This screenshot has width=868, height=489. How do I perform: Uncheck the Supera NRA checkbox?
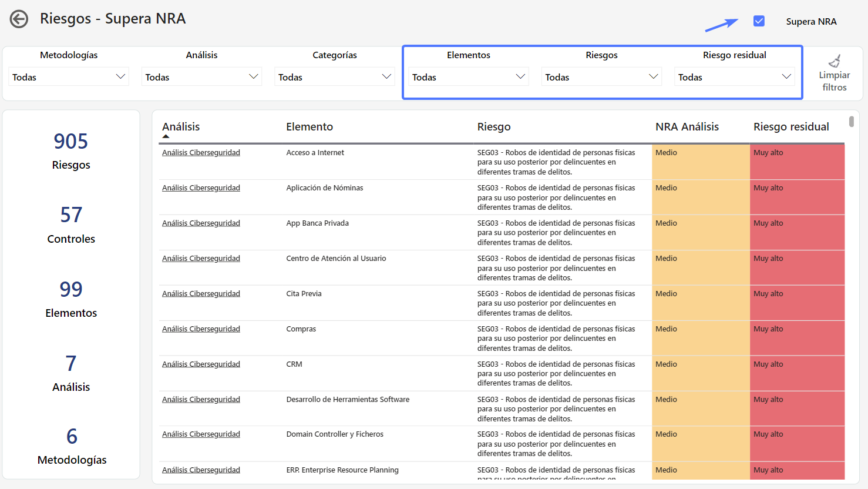(x=759, y=21)
